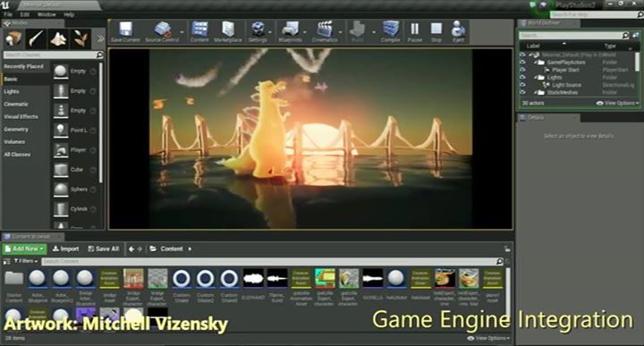Select the Geometry category tab
The width and height of the screenshot is (644, 346).
click(16, 130)
